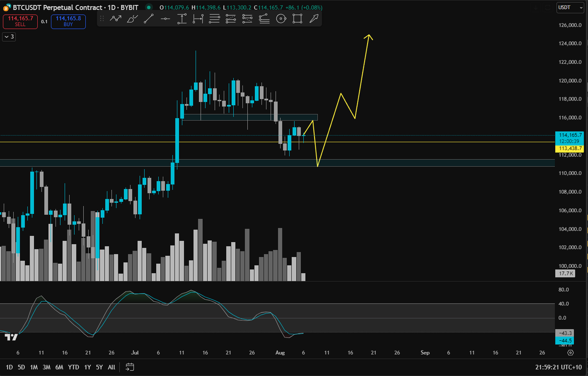Screen dimensions: 588x376
Task: Click the TradingView logo
Action: point(11,337)
